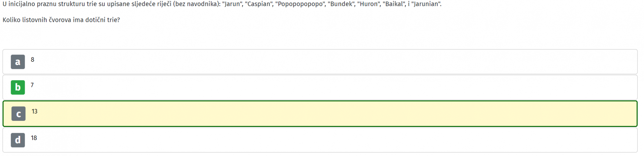644x156 pixels.
Task: Click the word "Jarunian" in the question
Action: point(426,4)
